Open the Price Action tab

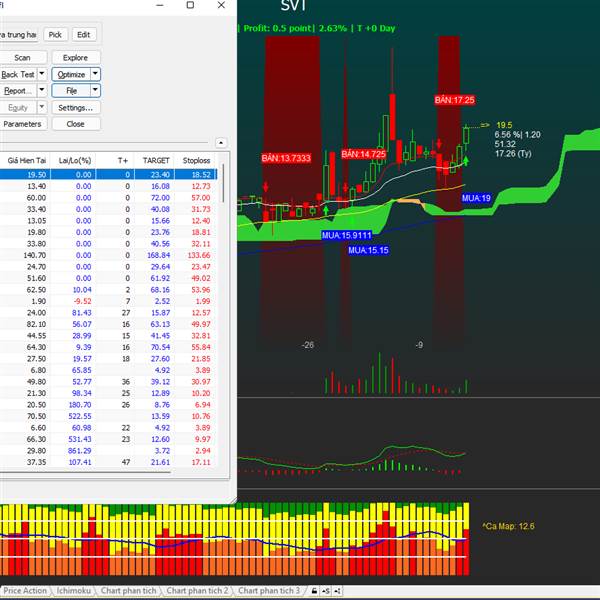[x=25, y=591]
